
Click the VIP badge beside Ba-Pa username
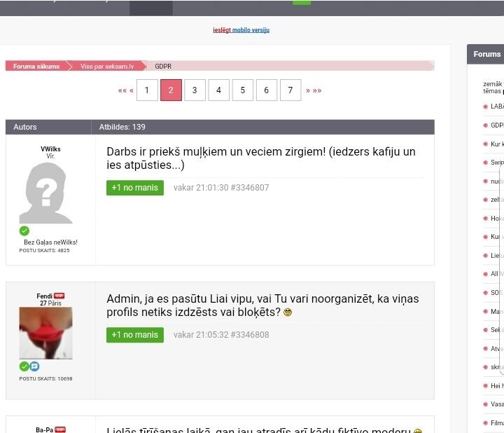(x=60, y=429)
